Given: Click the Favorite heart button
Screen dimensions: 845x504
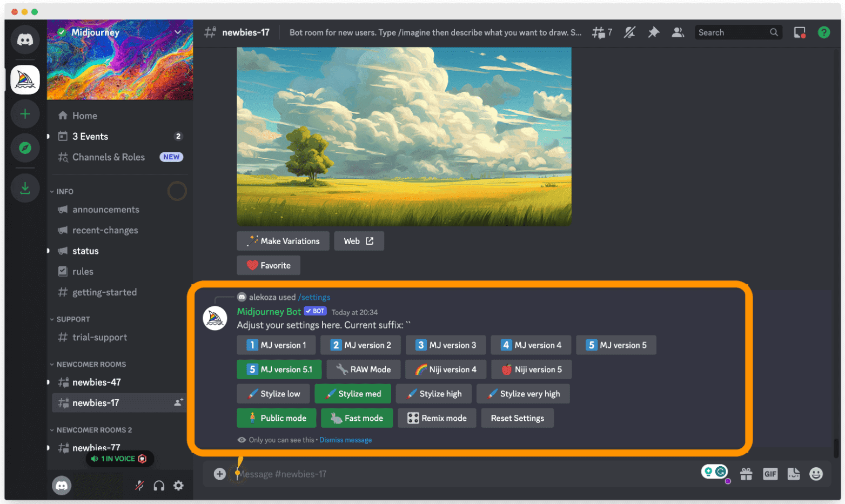Looking at the screenshot, I should tap(269, 265).
